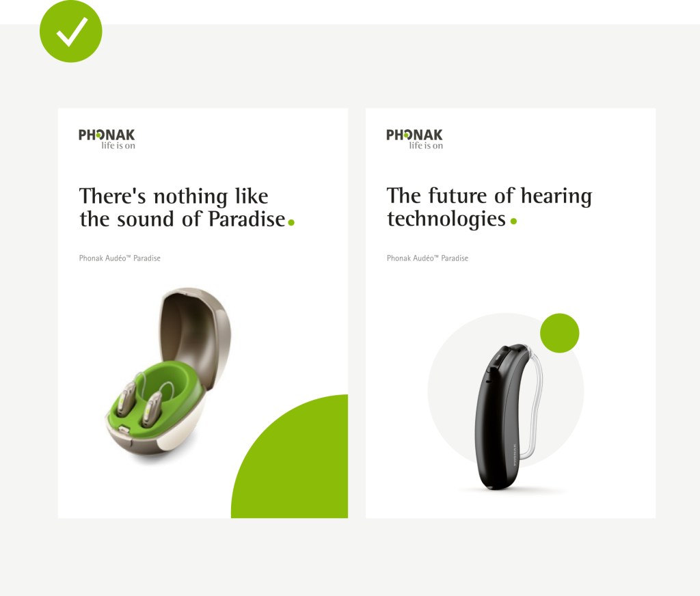Click the small green circle near hearing aid
Screen dimensions: 700x596
coord(559,333)
